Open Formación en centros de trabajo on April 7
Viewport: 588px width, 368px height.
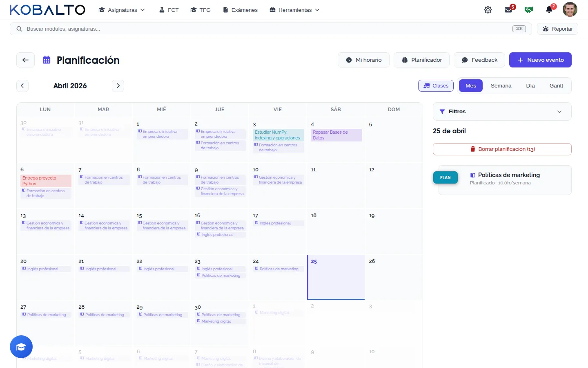coord(104,180)
